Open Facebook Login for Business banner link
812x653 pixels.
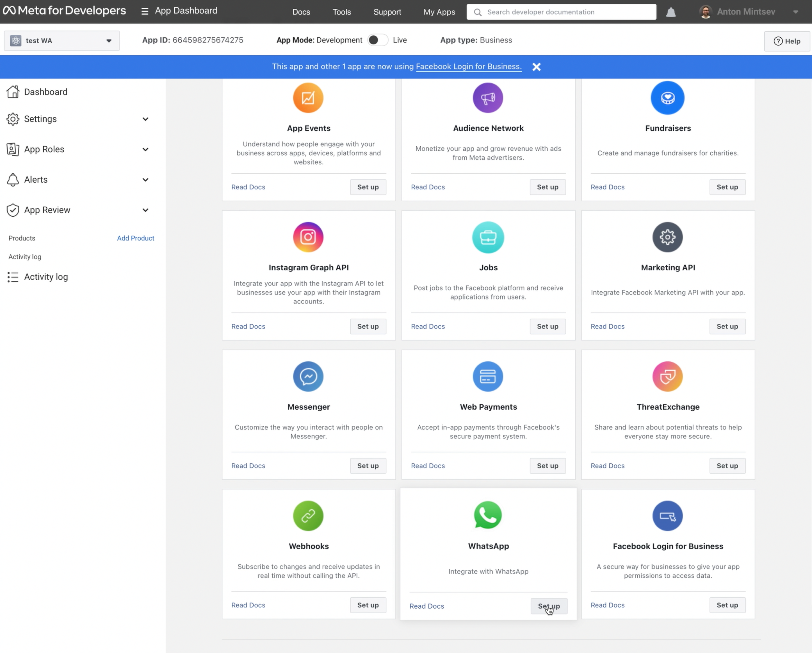point(469,67)
